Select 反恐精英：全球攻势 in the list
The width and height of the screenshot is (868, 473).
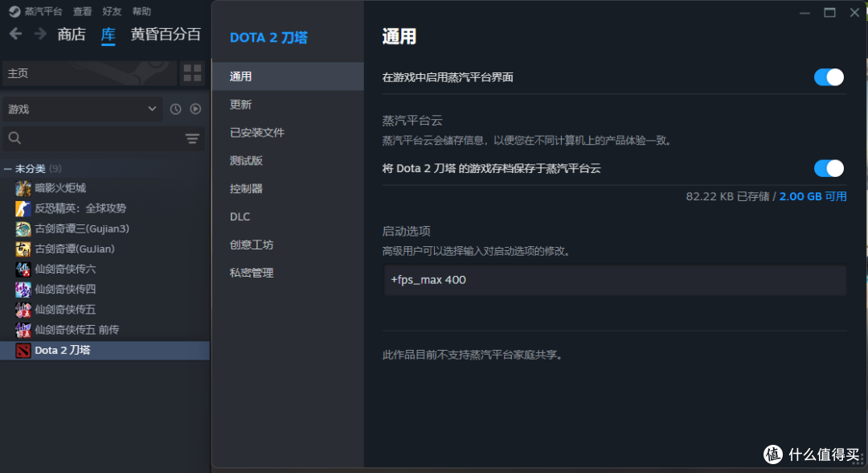(80, 208)
